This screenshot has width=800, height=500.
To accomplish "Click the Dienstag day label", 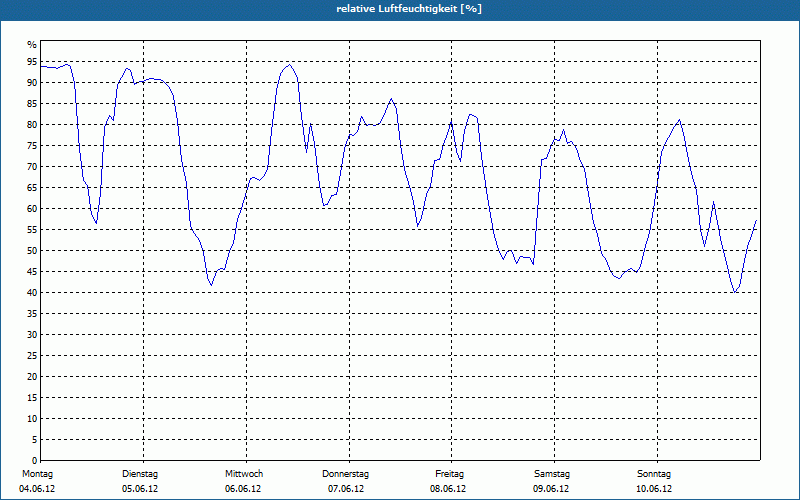I will pos(140,474).
